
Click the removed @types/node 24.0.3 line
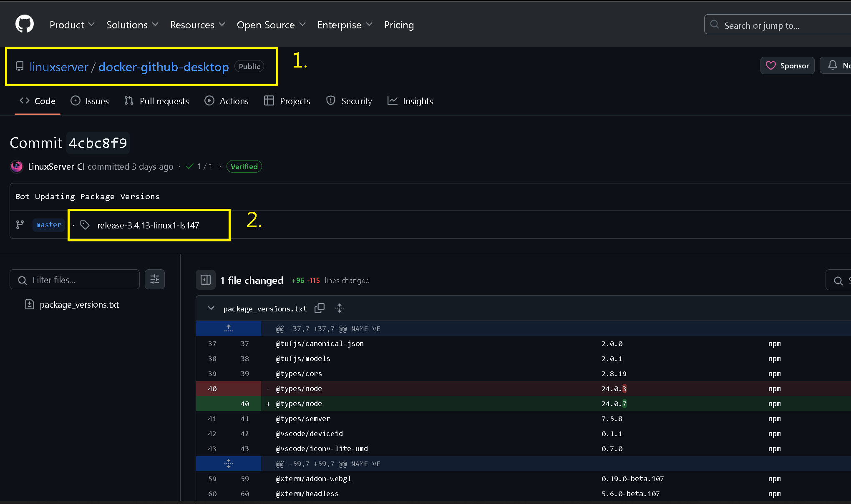coord(523,389)
